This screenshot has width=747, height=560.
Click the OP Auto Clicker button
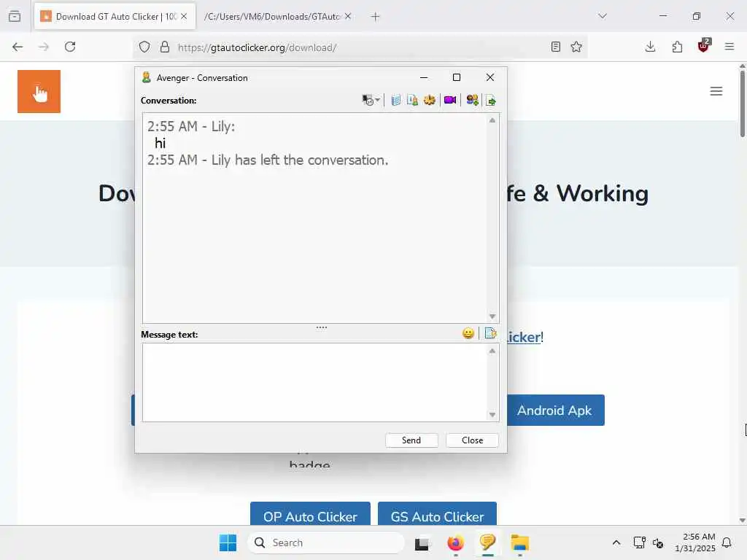click(310, 514)
